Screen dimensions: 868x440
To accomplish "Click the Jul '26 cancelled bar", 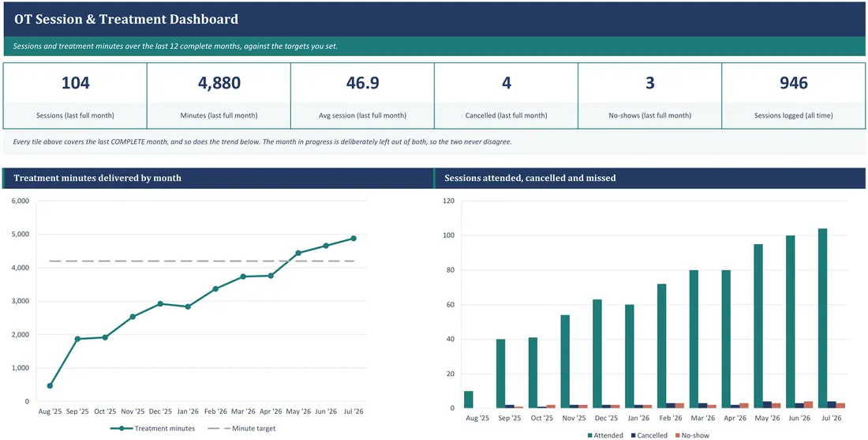I will coord(832,405).
